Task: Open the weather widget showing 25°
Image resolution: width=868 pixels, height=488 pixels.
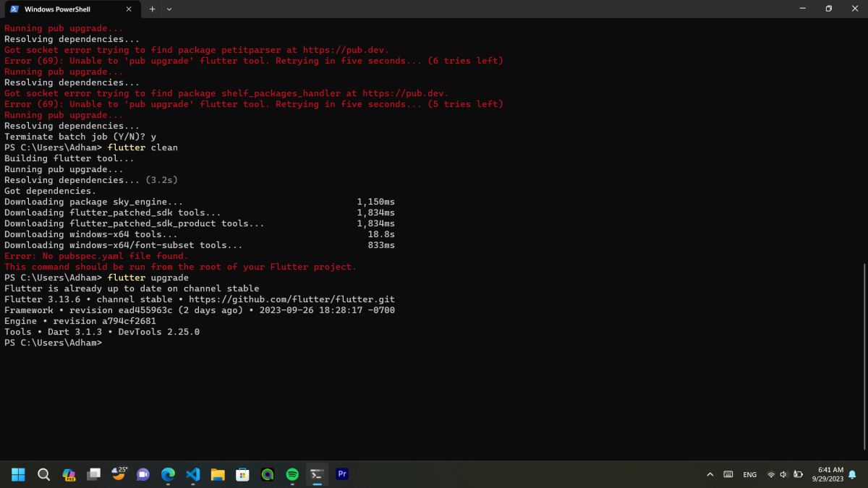Action: 119,474
